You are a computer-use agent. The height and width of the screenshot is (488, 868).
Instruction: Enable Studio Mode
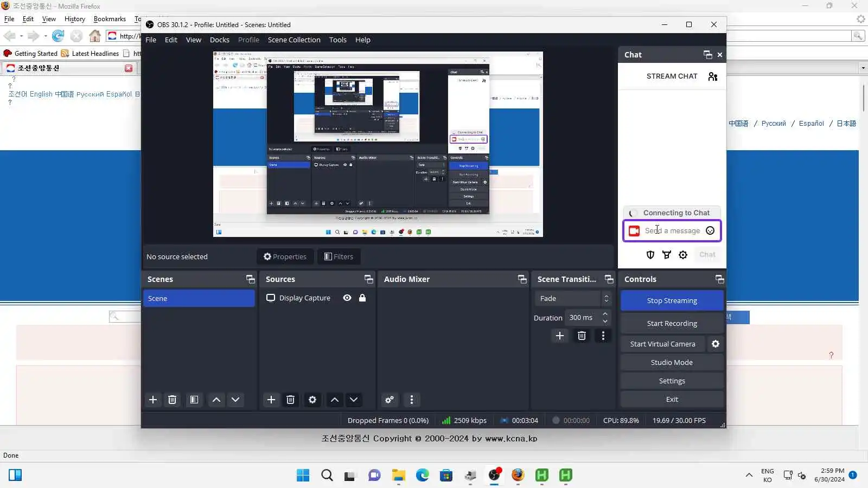pyautogui.click(x=672, y=362)
